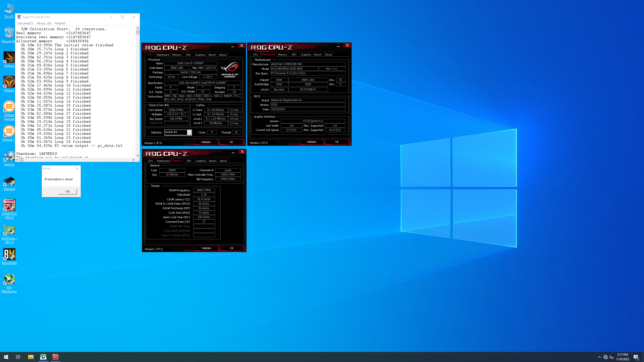Screen dimensions: 644x362
Task: Open SPD tab in CPU window
Action: [x=188, y=55]
